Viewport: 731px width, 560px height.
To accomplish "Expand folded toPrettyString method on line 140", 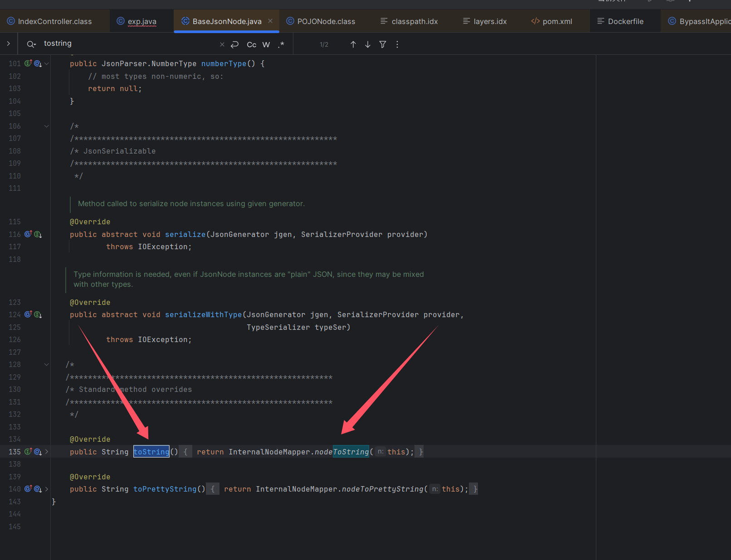I will (46, 489).
